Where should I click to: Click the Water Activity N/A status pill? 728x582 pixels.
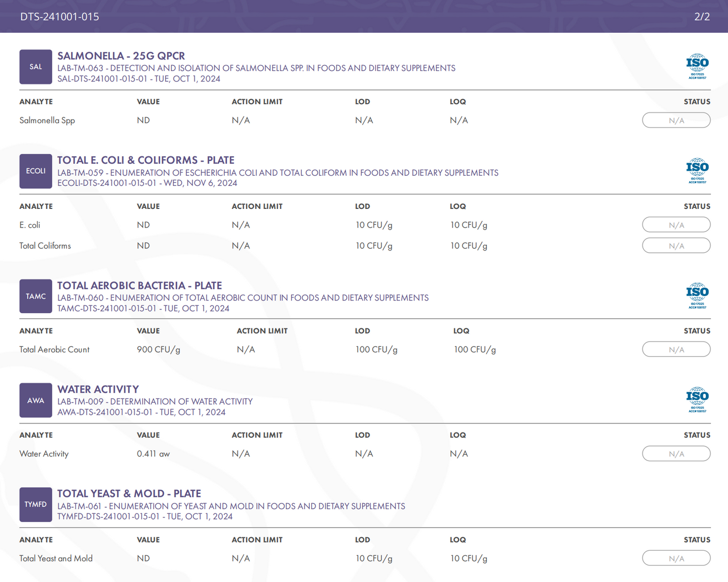coord(676,454)
